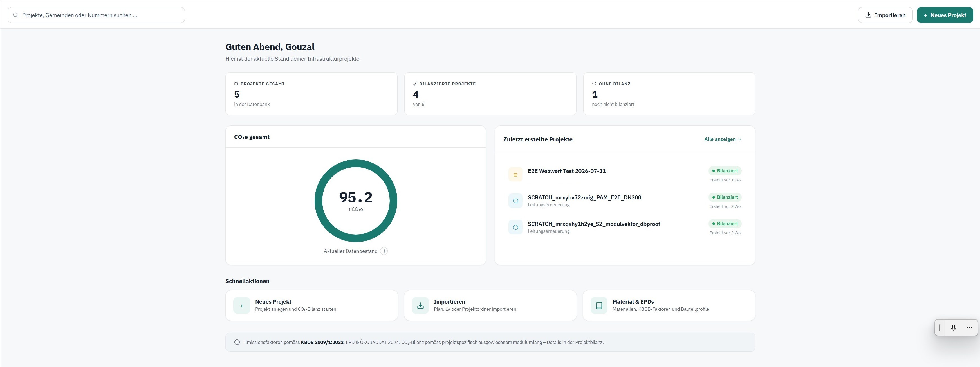Create project with Neues Projekt header button
980x367 pixels.
click(945, 15)
